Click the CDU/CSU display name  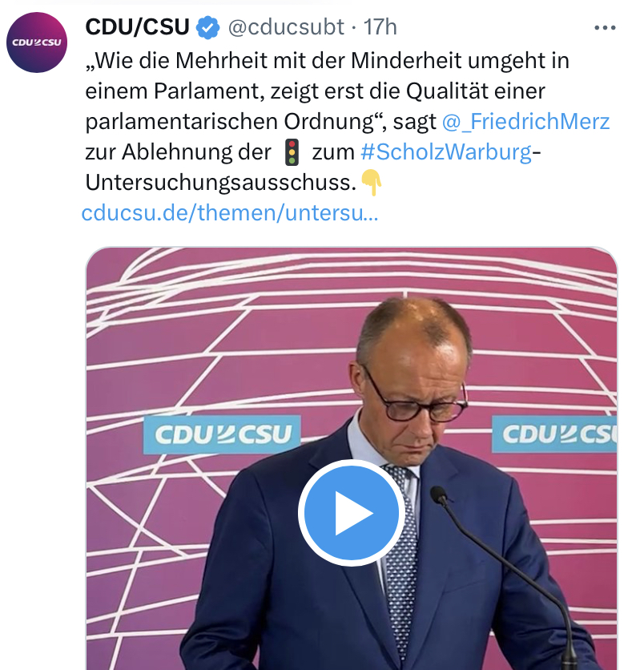[138, 27]
